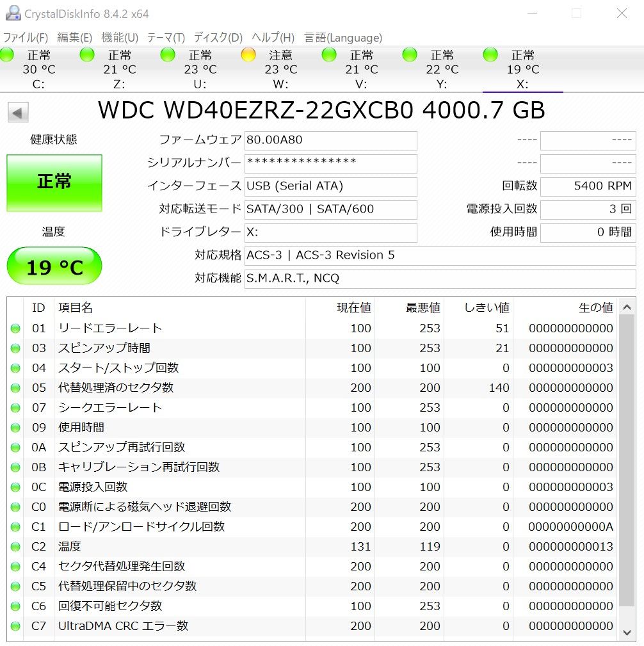This screenshot has width=644, height=646.
Task: Click the firmware field 80.00A80
Action: click(330, 140)
